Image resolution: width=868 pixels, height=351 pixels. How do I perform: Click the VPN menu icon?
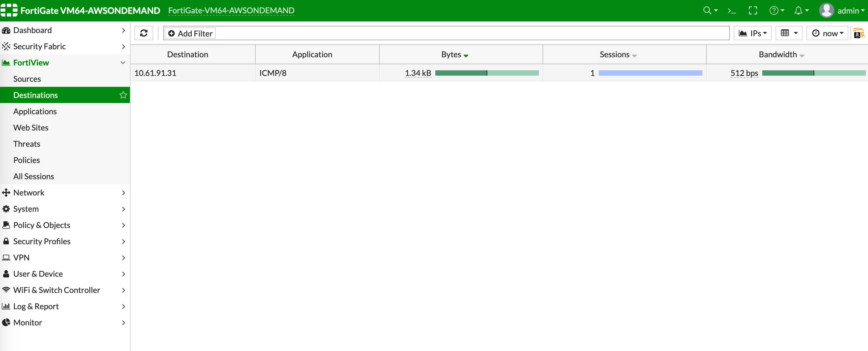pos(7,257)
